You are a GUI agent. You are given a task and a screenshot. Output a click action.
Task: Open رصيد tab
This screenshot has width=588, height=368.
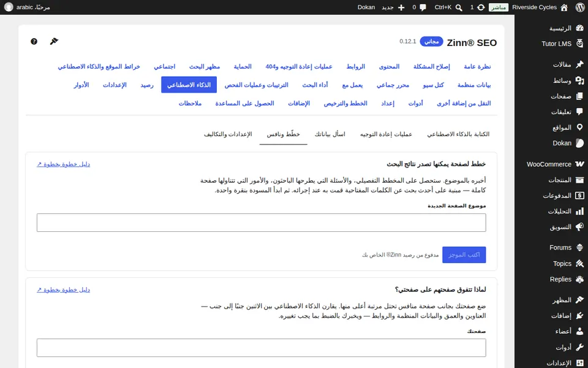pos(147,85)
